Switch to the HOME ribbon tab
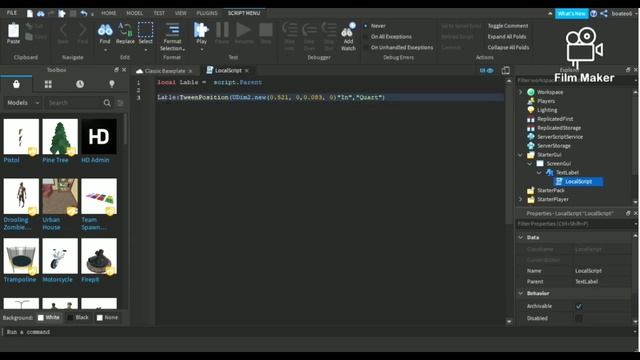Viewport: 640px width, 360px height. 109,13
